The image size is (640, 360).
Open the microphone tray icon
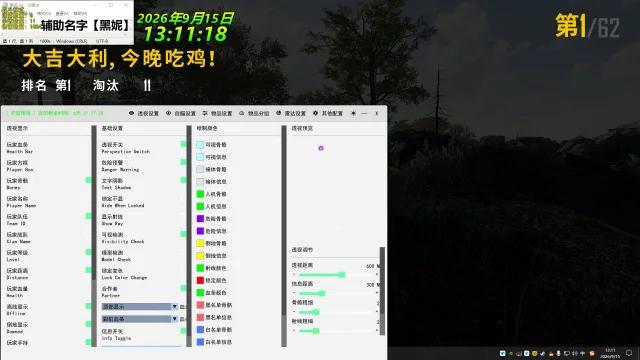point(558,353)
